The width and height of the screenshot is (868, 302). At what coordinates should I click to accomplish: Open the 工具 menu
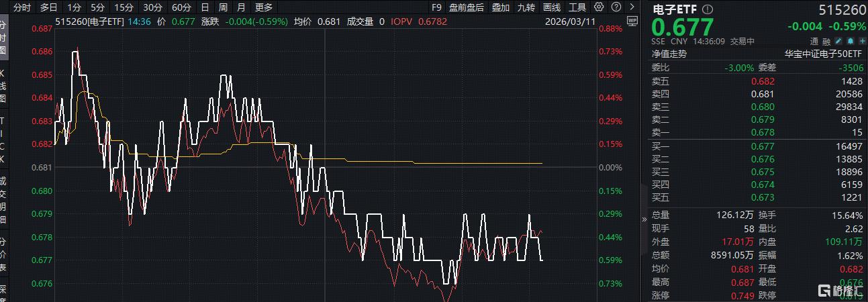[x=577, y=7]
